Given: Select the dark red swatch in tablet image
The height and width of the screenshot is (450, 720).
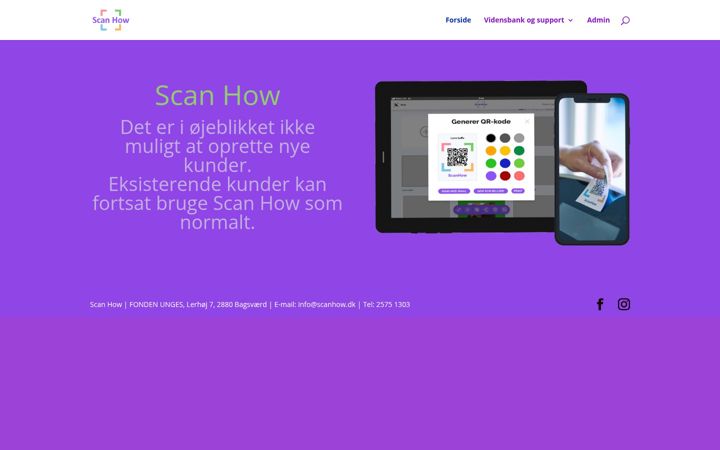Looking at the screenshot, I should 505,175.
